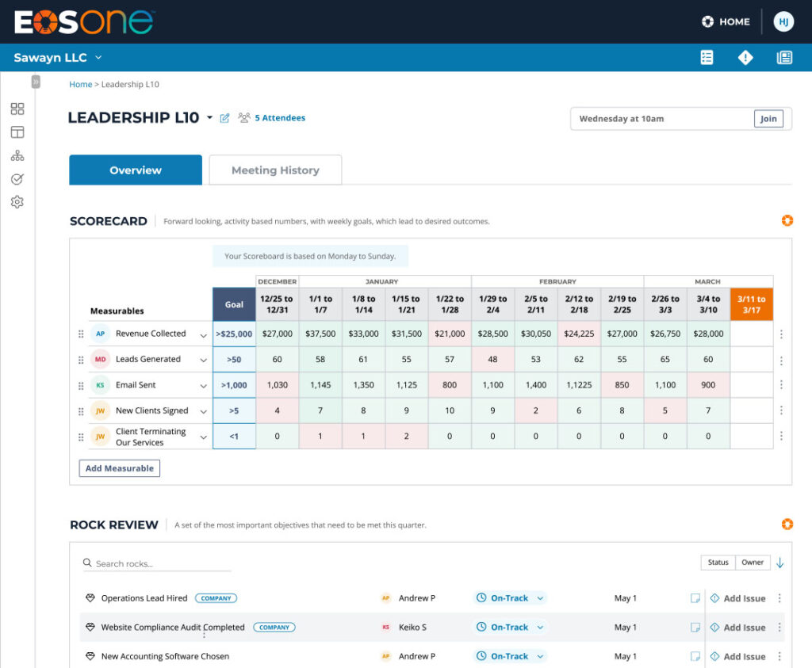Open the headlines newspaper icon
812x668 pixels.
[784, 58]
